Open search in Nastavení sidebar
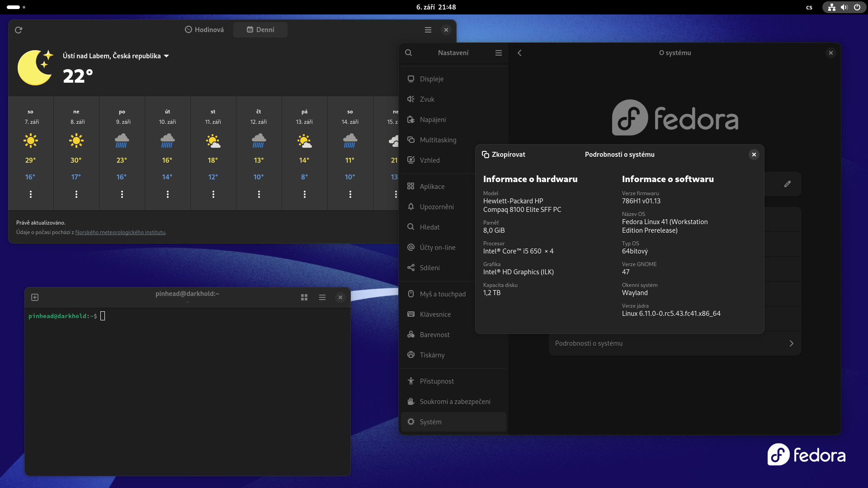Image resolution: width=868 pixels, height=488 pixels. 409,53
